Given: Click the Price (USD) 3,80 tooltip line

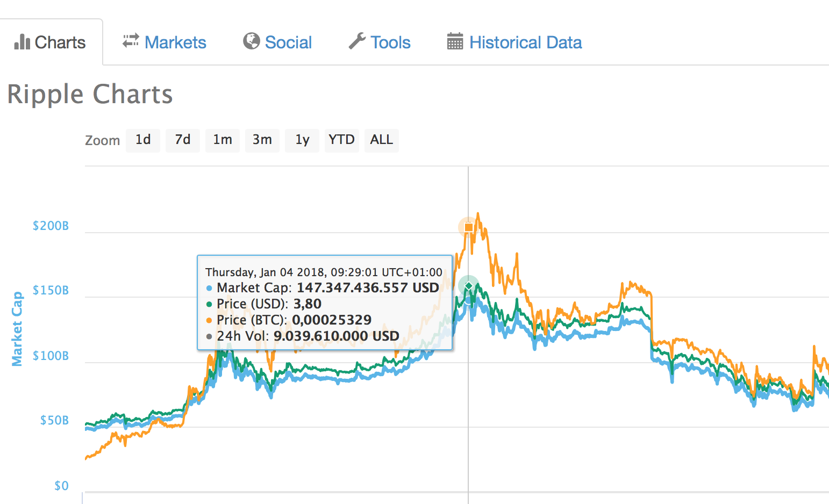Looking at the screenshot, I should coord(264,304).
